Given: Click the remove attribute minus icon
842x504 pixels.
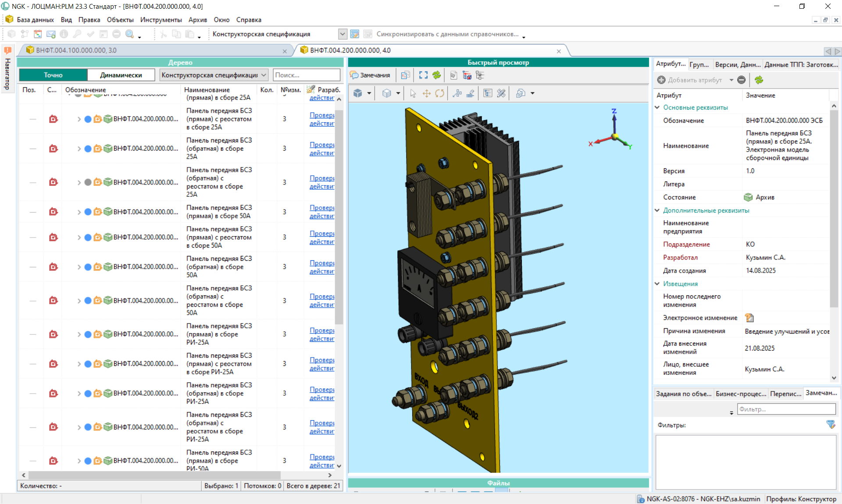Looking at the screenshot, I should [x=741, y=80].
